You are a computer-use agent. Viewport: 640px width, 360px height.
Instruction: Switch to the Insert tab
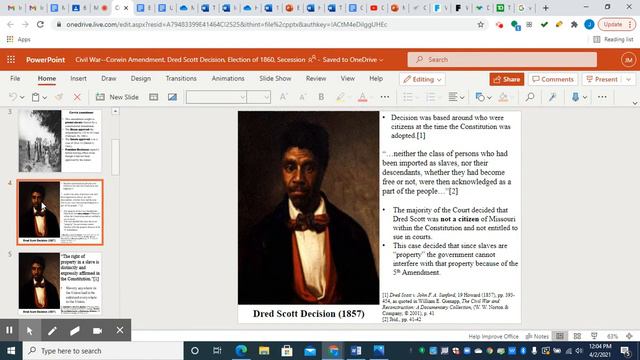[x=78, y=78]
